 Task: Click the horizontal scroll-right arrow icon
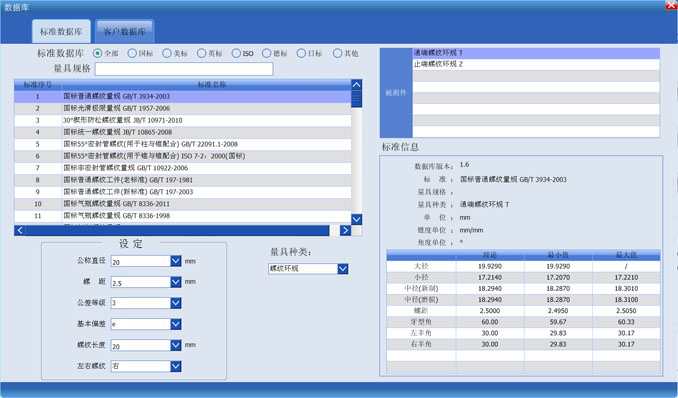tap(345, 231)
